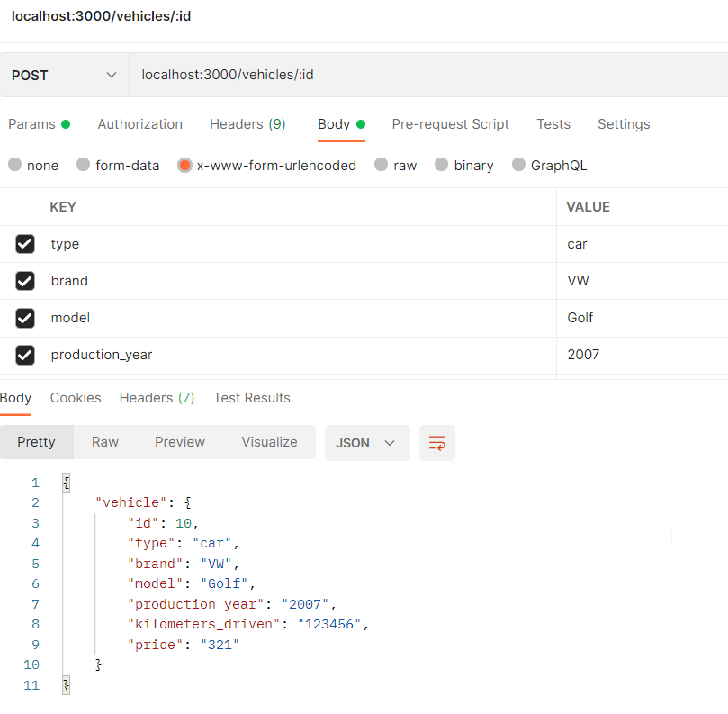The image size is (728, 714).
Task: Switch to response Headers (7) tab
Action: 157,398
